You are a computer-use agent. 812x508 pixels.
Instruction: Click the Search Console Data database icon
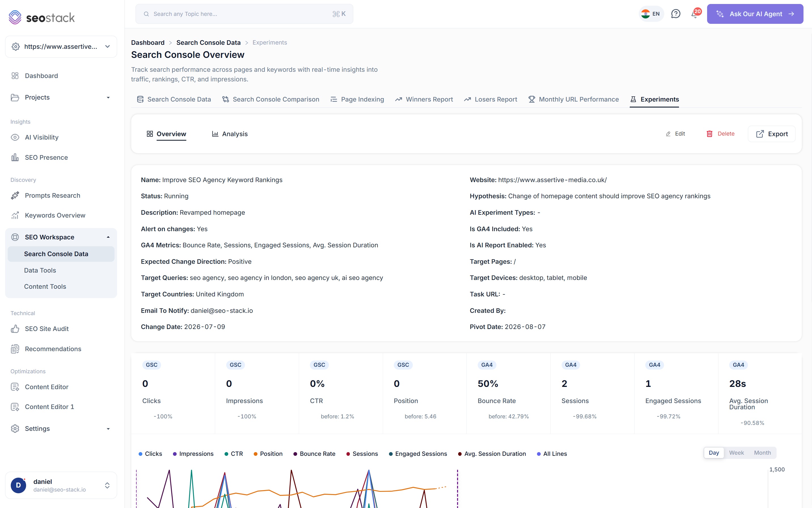[x=140, y=100]
